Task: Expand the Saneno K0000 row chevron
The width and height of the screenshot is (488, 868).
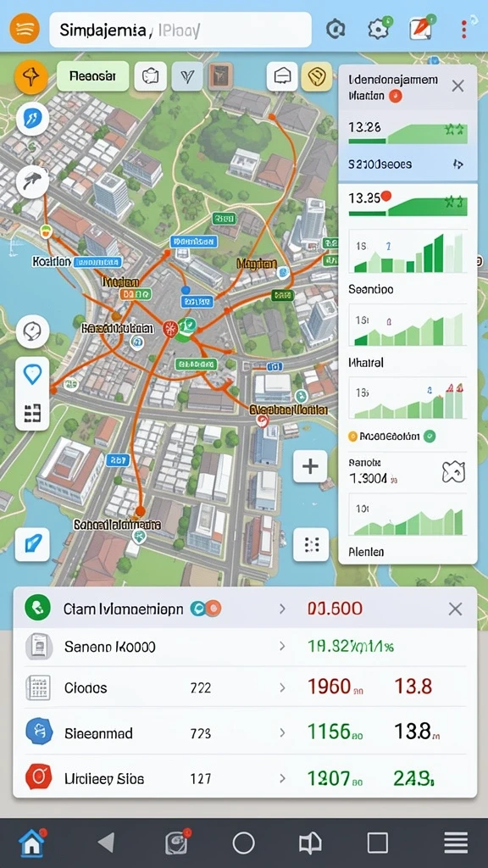Action: click(282, 646)
